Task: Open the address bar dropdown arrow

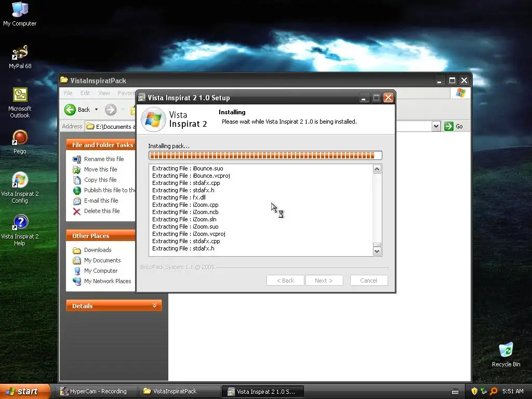Action: tap(436, 126)
